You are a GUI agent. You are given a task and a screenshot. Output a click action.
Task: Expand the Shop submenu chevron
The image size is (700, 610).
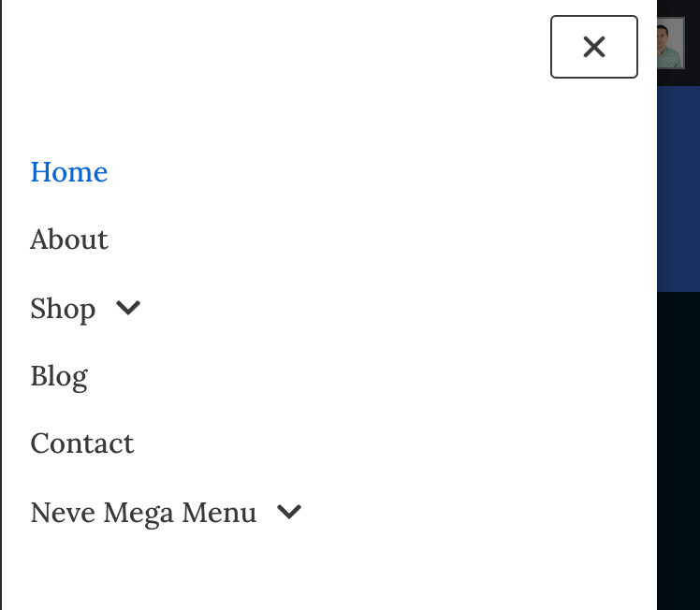click(x=128, y=308)
